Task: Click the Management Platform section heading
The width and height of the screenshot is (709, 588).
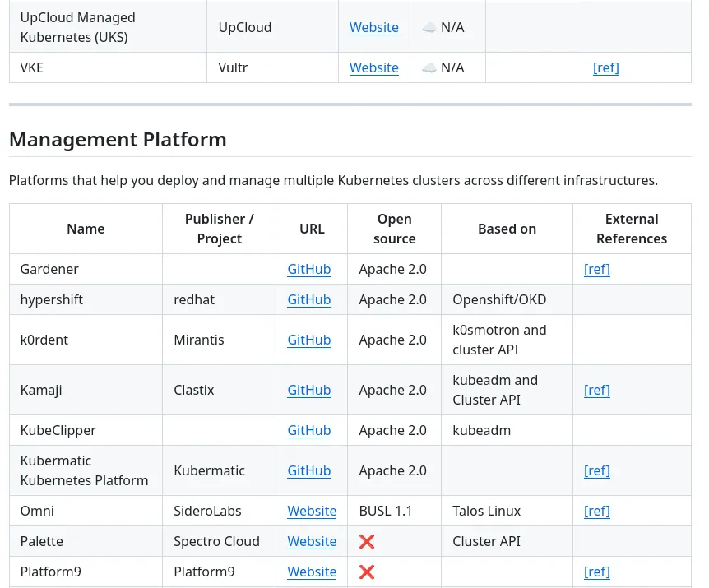Action: tap(118, 139)
